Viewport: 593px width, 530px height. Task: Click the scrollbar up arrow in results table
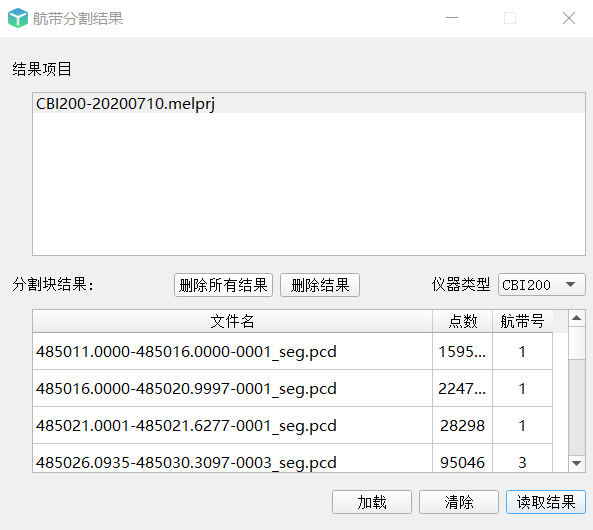click(x=576, y=319)
